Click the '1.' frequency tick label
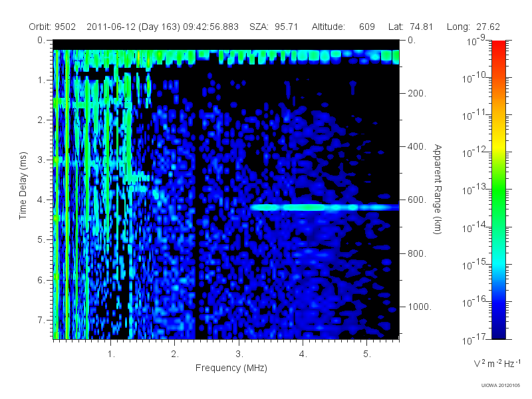The image size is (532, 399). [111, 354]
